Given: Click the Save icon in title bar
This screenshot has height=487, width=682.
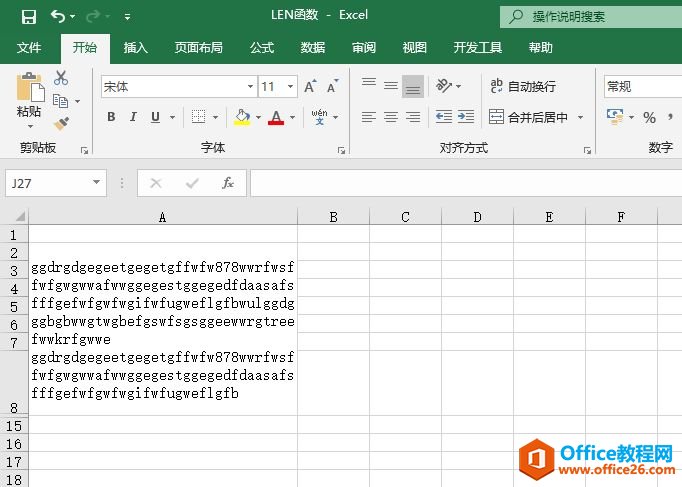Looking at the screenshot, I should [x=29, y=17].
